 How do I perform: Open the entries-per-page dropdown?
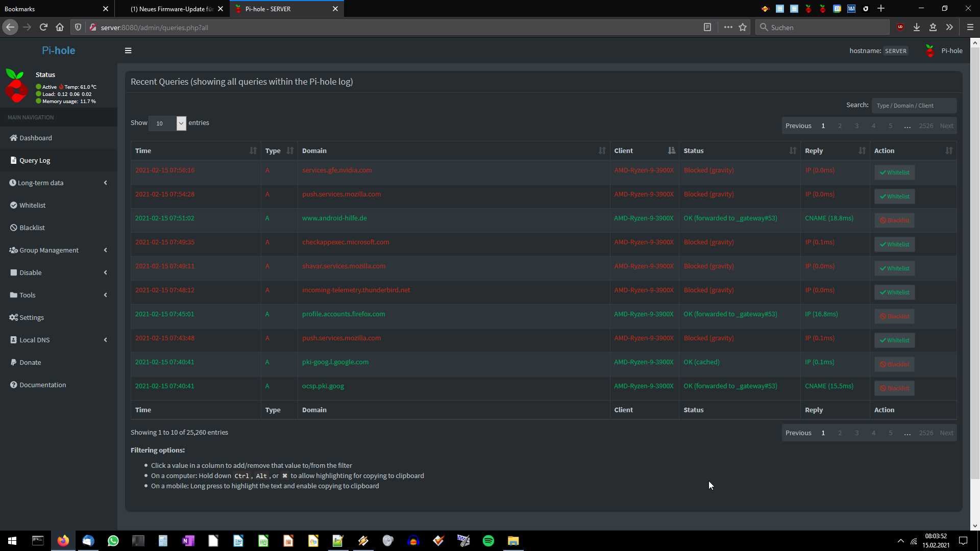(x=167, y=123)
